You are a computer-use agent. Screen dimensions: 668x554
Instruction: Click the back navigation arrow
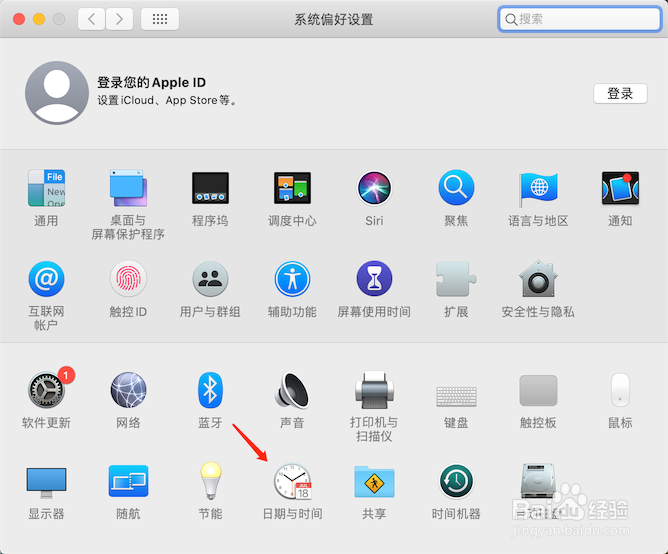[x=91, y=19]
